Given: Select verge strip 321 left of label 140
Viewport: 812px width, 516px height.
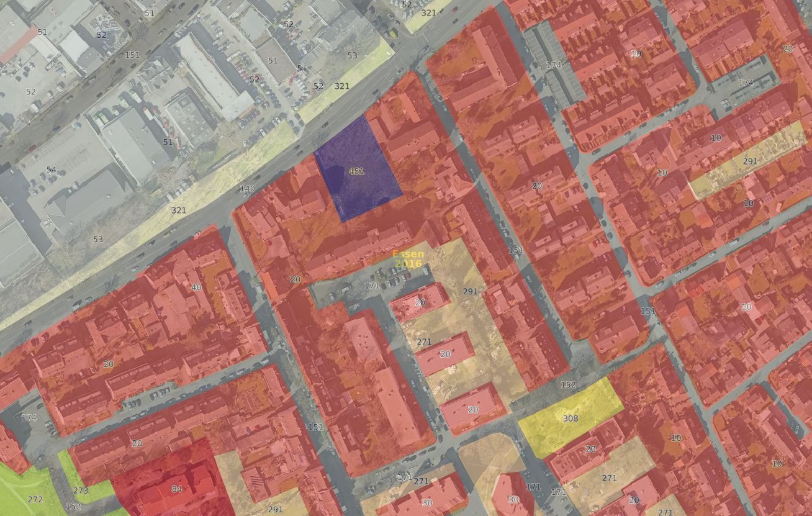Looking at the screenshot, I should pyautogui.click(x=178, y=210).
